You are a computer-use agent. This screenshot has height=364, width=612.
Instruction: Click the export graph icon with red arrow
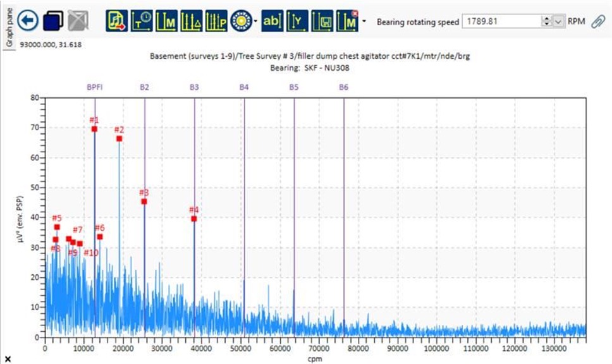117,21
